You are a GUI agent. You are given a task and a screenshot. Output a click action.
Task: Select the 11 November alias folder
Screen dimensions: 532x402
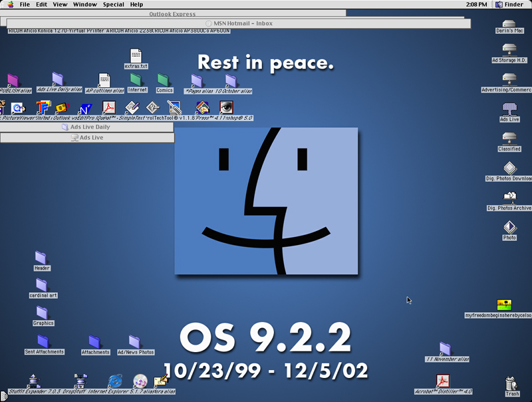click(x=445, y=349)
